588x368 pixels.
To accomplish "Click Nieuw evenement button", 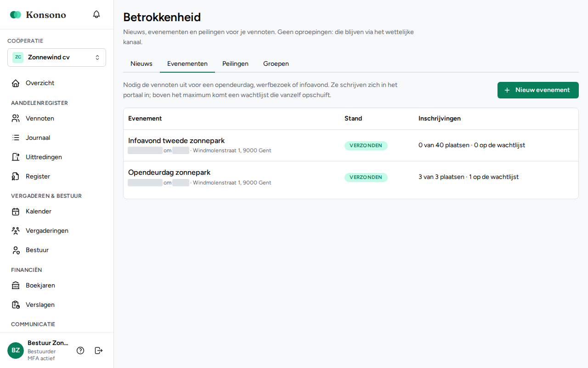I will pos(538,90).
